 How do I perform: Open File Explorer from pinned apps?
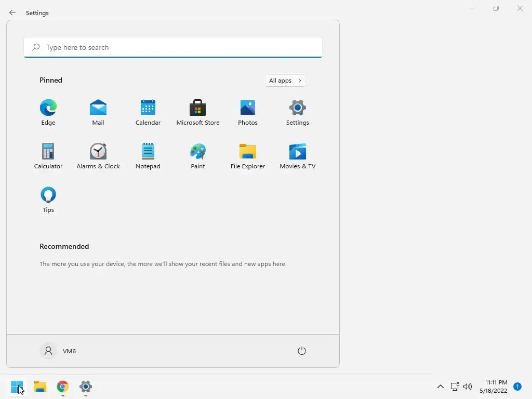pyautogui.click(x=248, y=156)
